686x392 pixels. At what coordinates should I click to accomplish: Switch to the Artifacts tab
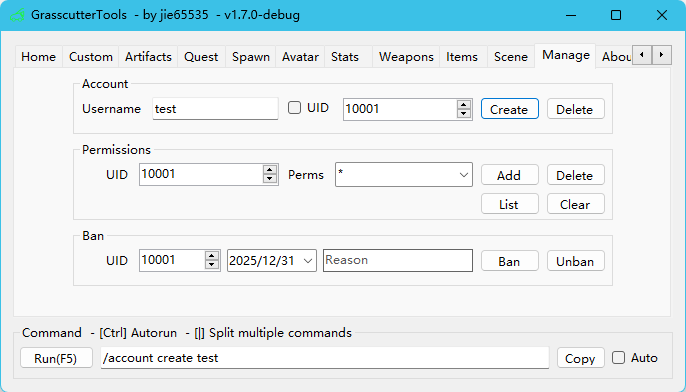coord(148,57)
